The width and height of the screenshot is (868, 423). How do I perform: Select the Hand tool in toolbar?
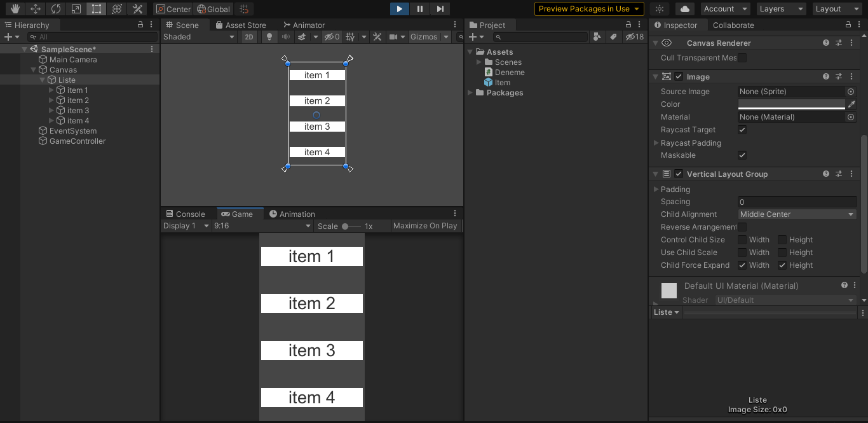[x=15, y=9]
